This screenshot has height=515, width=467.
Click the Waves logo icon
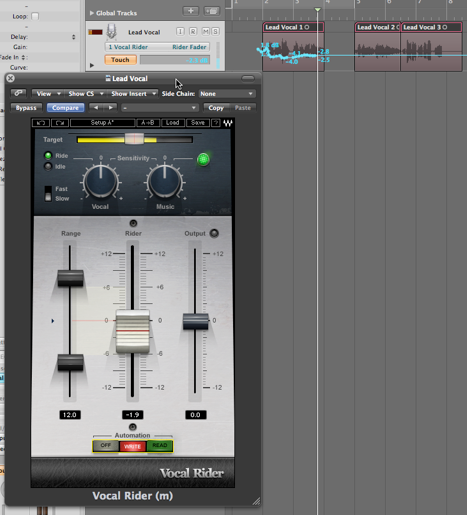click(228, 123)
